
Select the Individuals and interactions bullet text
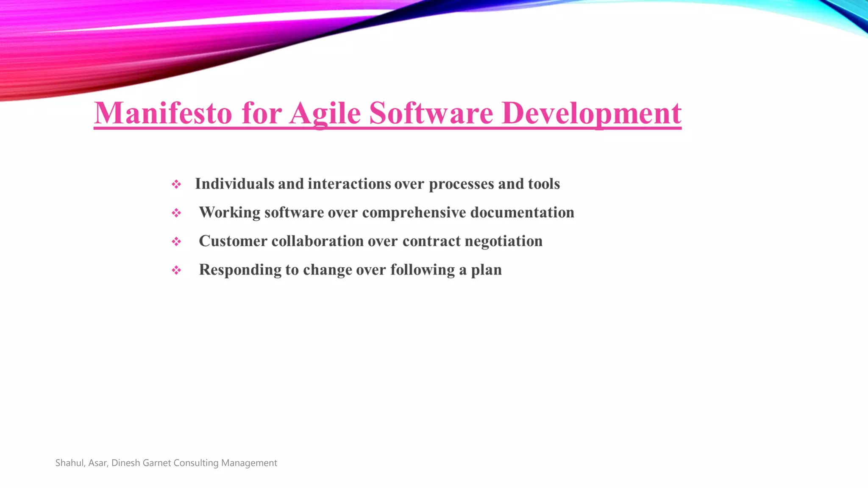[377, 184]
